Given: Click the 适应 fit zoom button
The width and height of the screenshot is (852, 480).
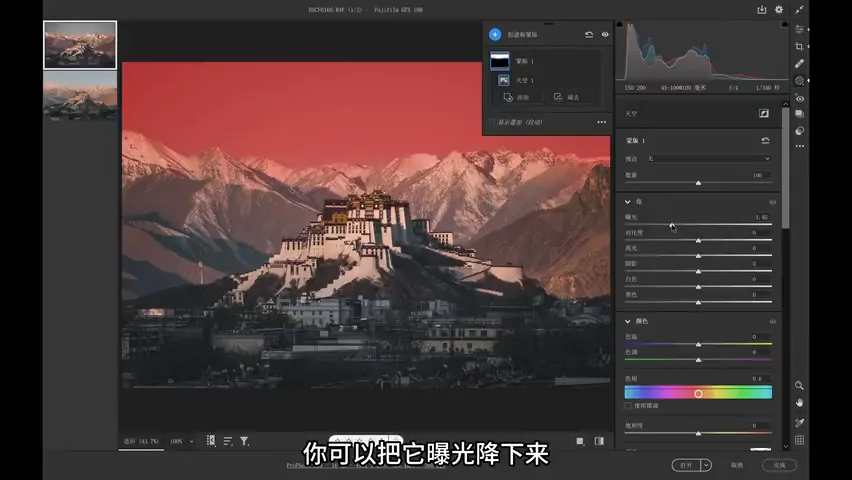Looking at the screenshot, I should pos(141,441).
